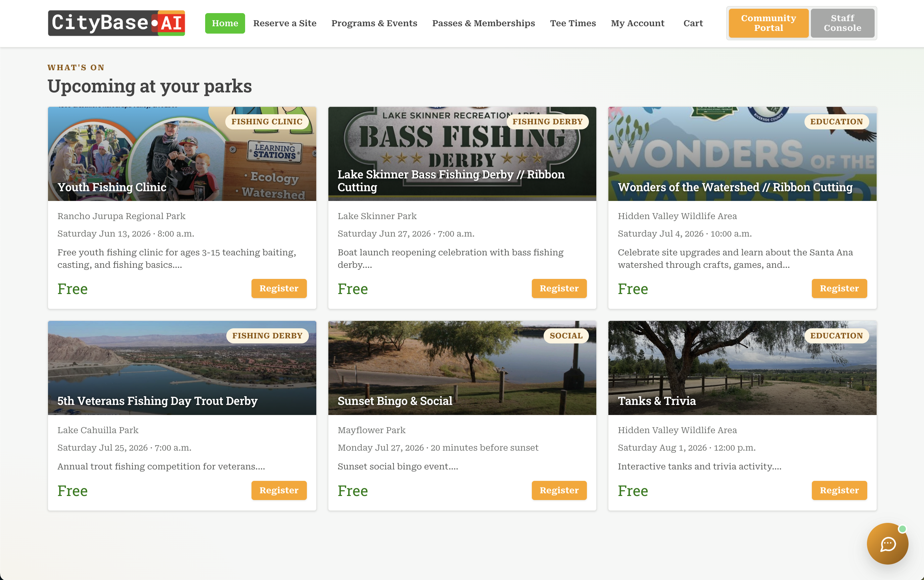This screenshot has width=924, height=580.
Task: Register for Youth Fishing Clinic
Action: (279, 288)
